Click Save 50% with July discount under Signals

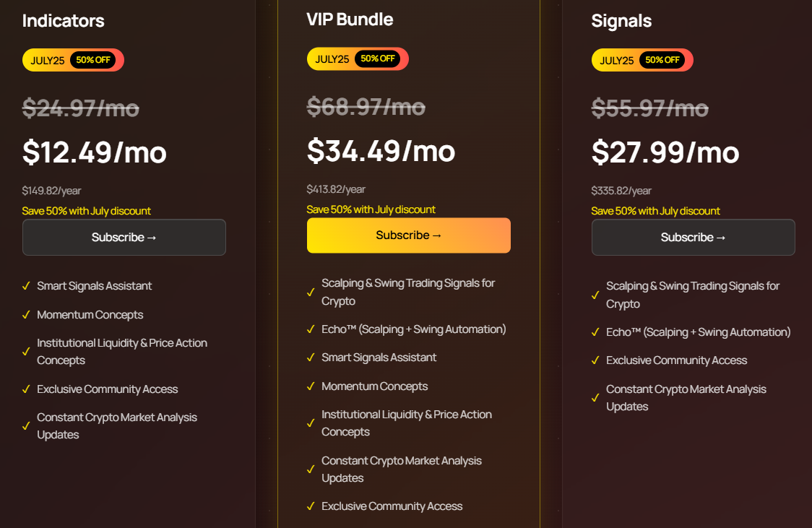(x=655, y=211)
